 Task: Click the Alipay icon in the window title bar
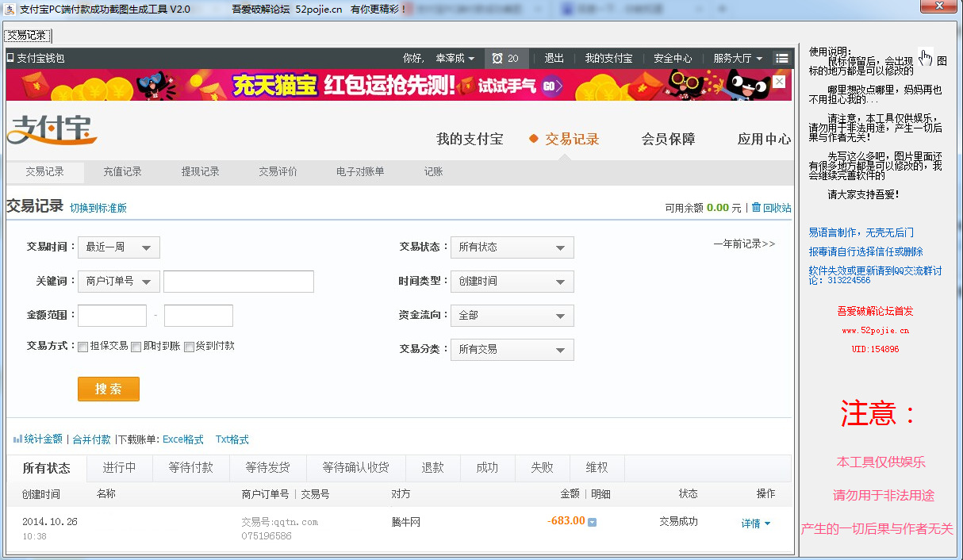point(9,7)
